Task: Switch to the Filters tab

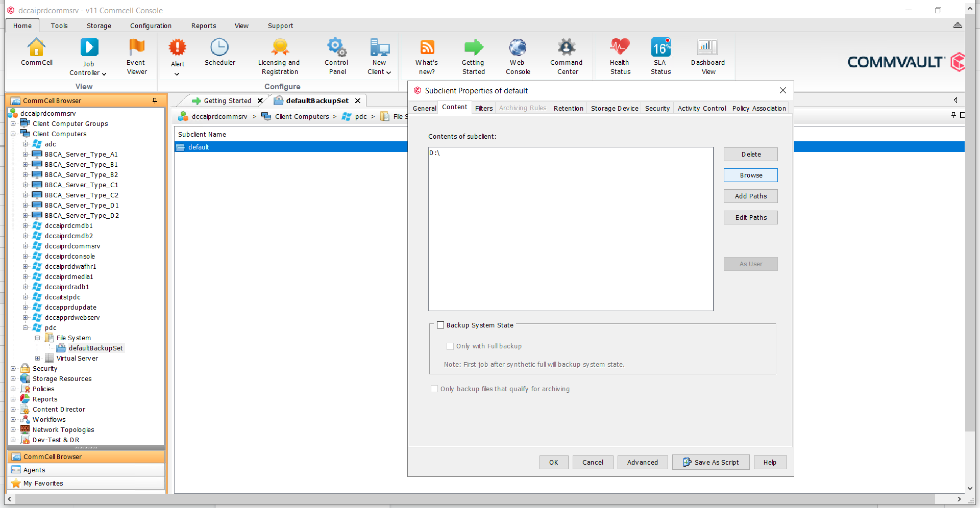Action: tap(484, 108)
